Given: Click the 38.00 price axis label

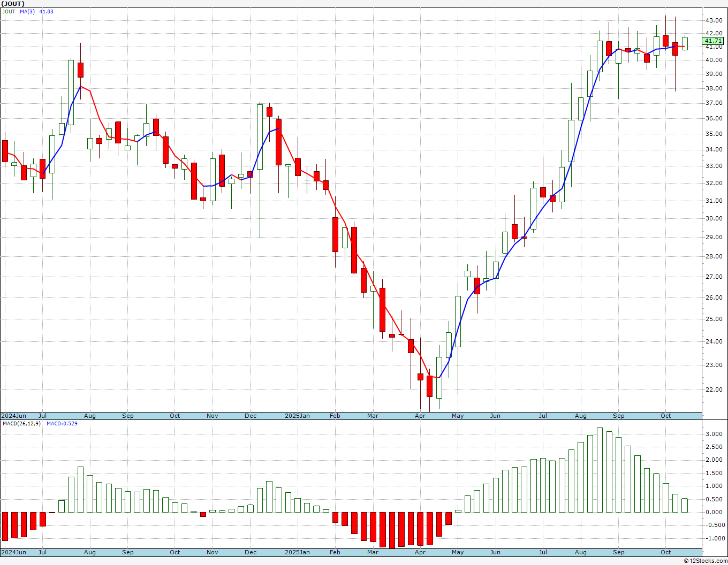Looking at the screenshot, I should pyautogui.click(x=714, y=88).
